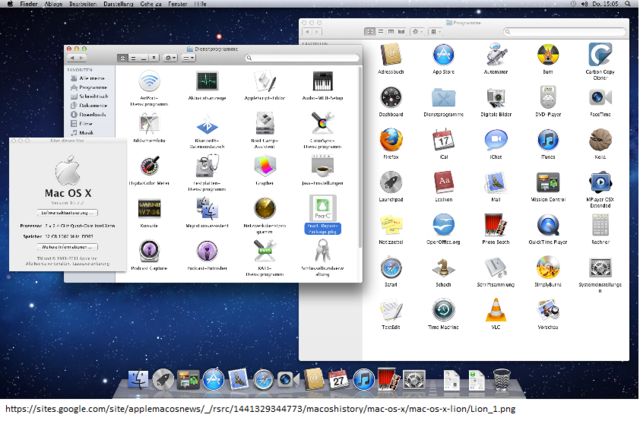
Task: Open Launchpad rocket from the Dock
Action: (163, 379)
